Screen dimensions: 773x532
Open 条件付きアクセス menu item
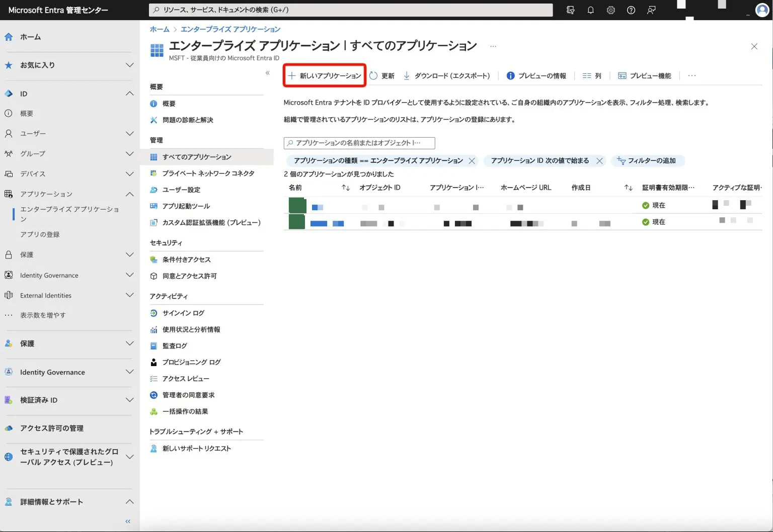tap(187, 260)
